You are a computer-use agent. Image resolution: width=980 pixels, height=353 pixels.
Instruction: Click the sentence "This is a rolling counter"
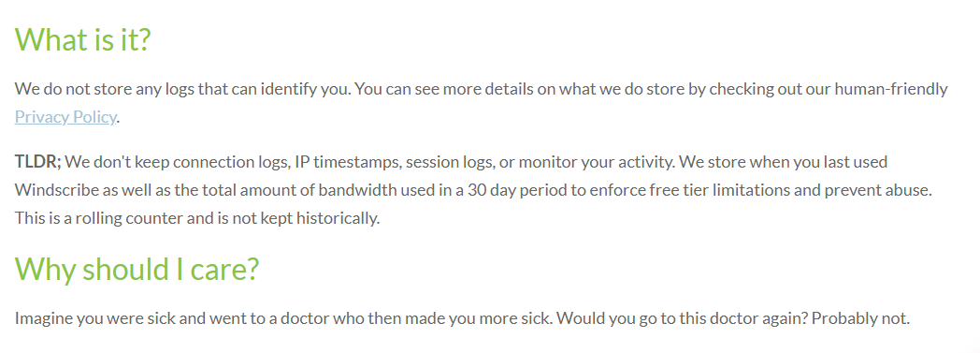click(197, 218)
